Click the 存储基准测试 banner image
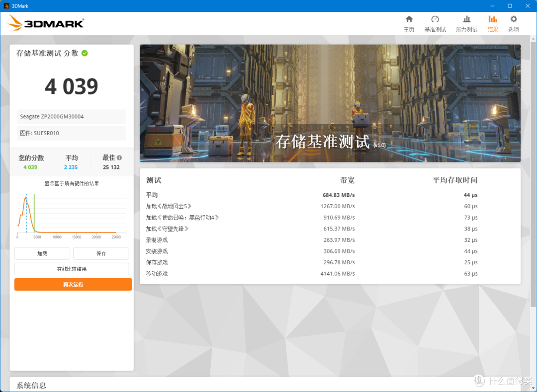The height and width of the screenshot is (392, 537). click(330, 103)
